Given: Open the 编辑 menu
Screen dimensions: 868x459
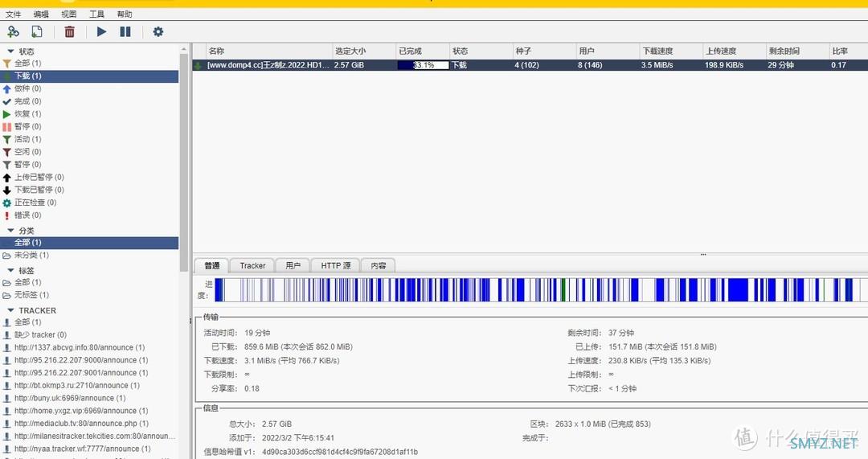Looking at the screenshot, I should [41, 14].
